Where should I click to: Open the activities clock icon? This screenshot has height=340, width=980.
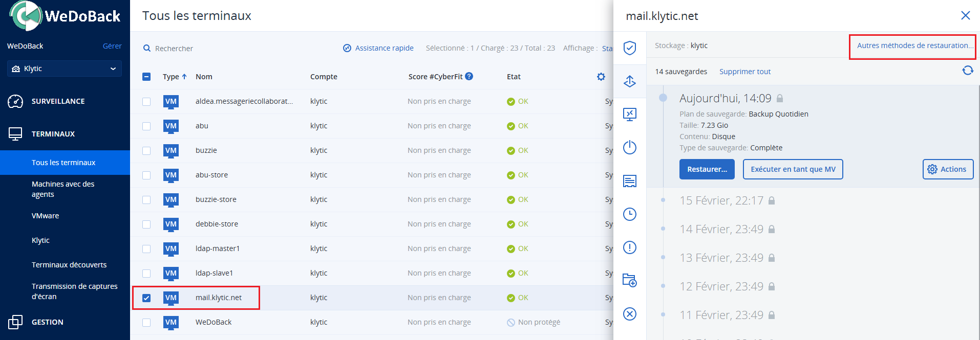point(630,214)
